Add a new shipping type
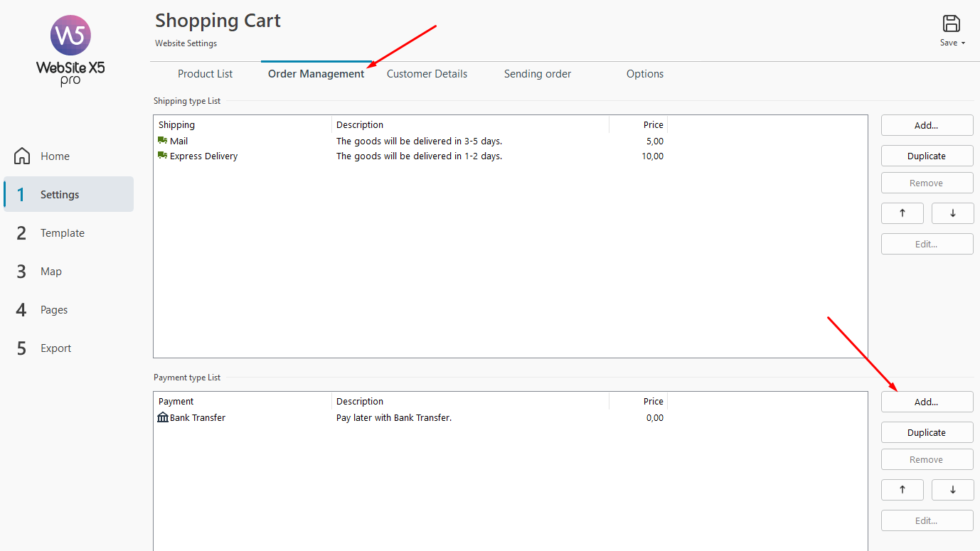980x551 pixels. 926,125
